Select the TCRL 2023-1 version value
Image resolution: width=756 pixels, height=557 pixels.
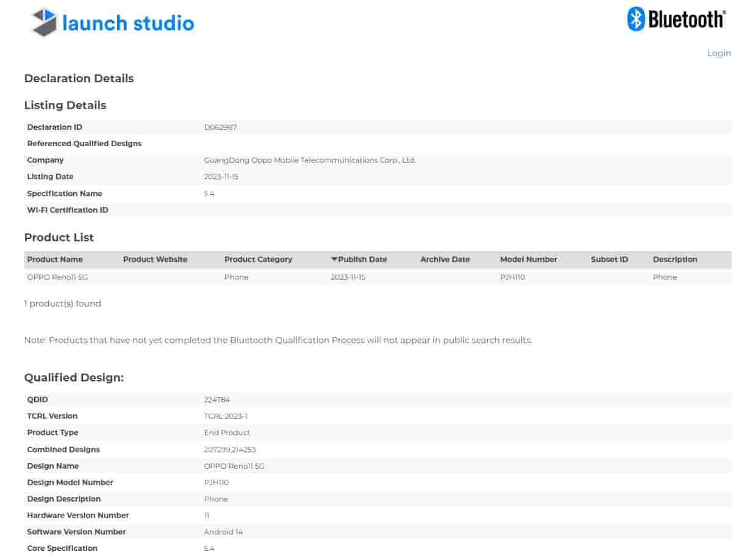coord(226,416)
